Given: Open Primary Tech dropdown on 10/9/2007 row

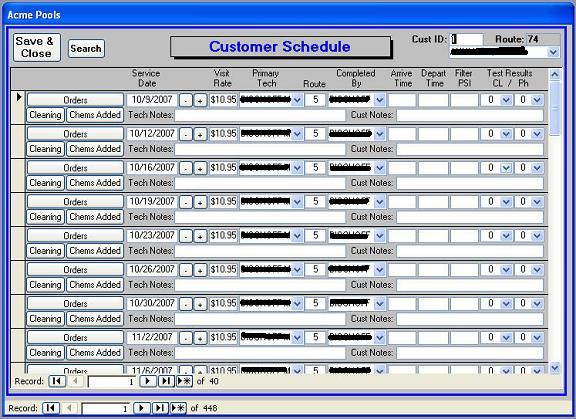Looking at the screenshot, I should 298,100.
